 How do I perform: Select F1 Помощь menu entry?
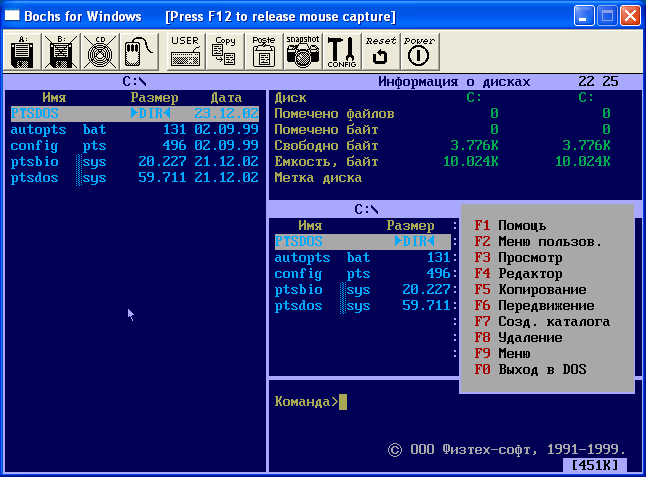(510, 225)
